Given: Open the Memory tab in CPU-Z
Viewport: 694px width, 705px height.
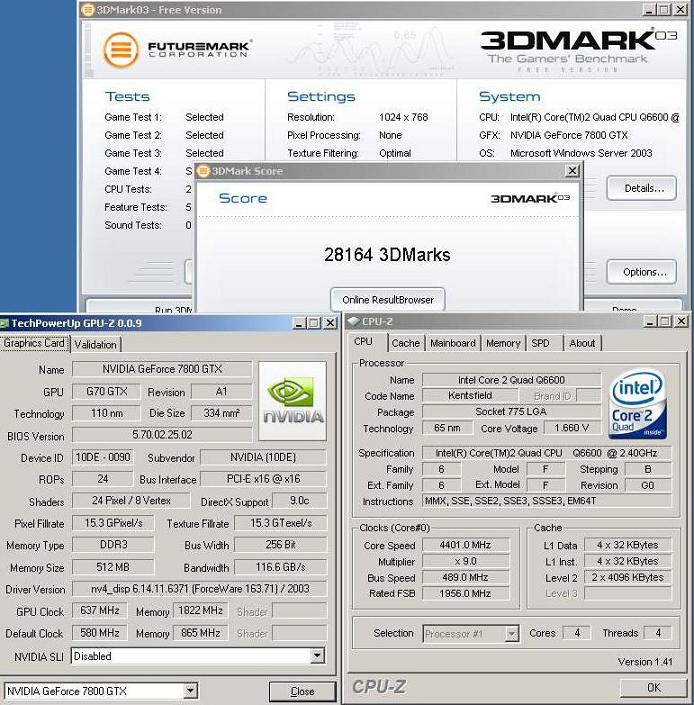Looking at the screenshot, I should (x=503, y=343).
